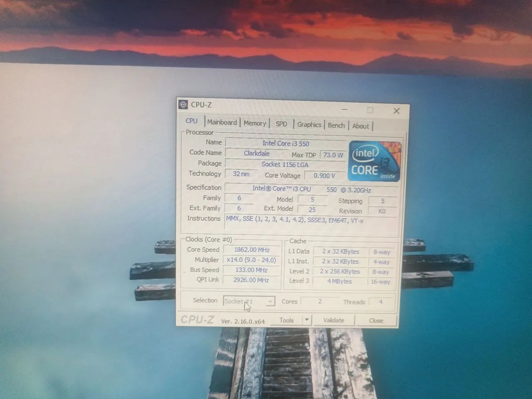Click the Threads value 4
The width and height of the screenshot is (532, 399).
[x=381, y=302]
